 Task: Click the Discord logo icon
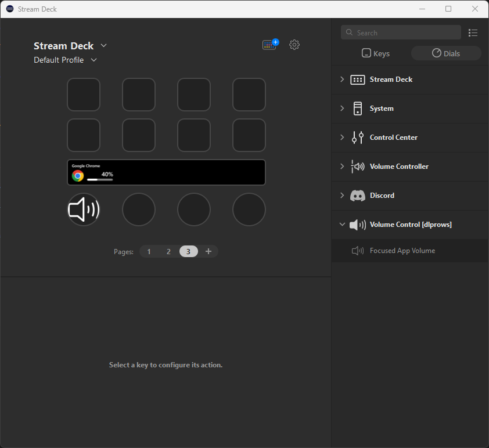(357, 196)
